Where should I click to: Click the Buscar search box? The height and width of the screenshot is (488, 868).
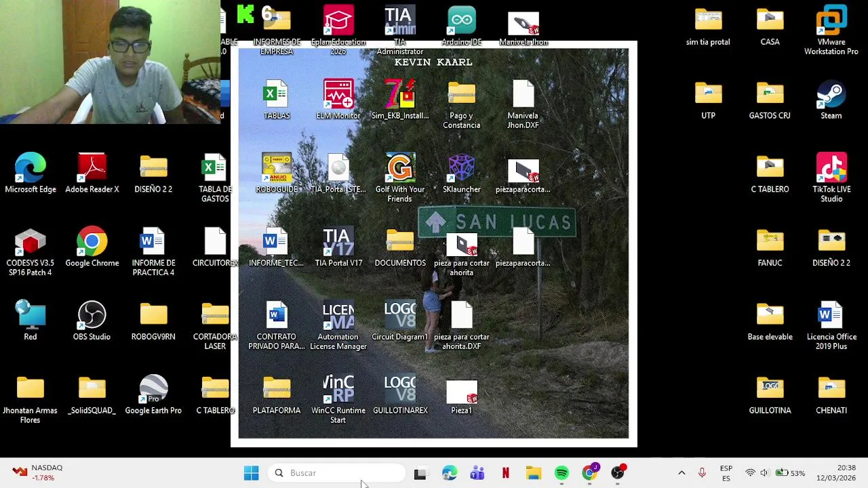(x=337, y=473)
